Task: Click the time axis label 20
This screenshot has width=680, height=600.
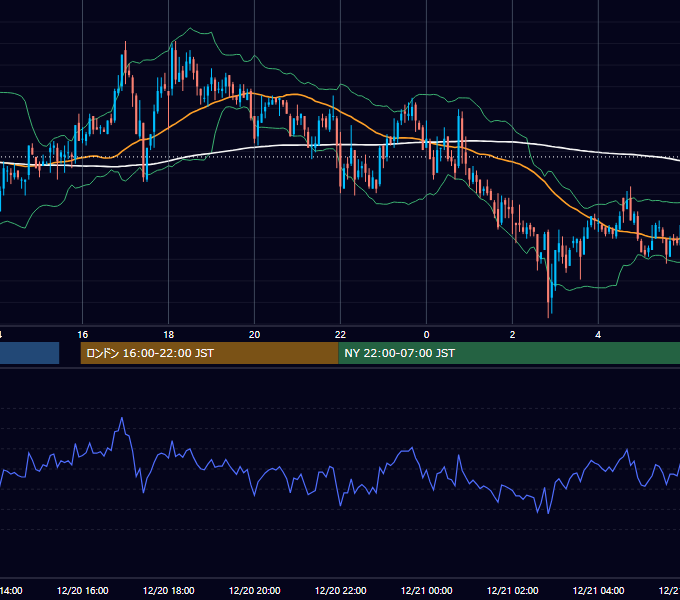Action: coord(254,335)
